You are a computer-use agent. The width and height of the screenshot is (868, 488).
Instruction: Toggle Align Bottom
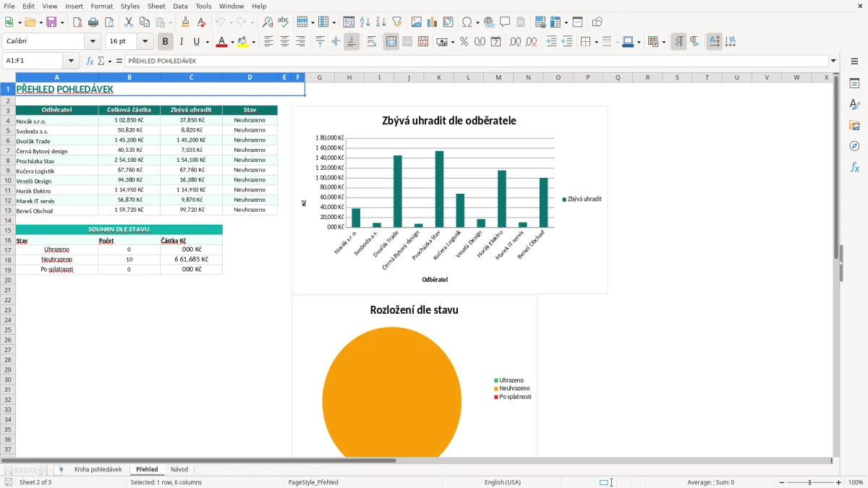pos(352,42)
